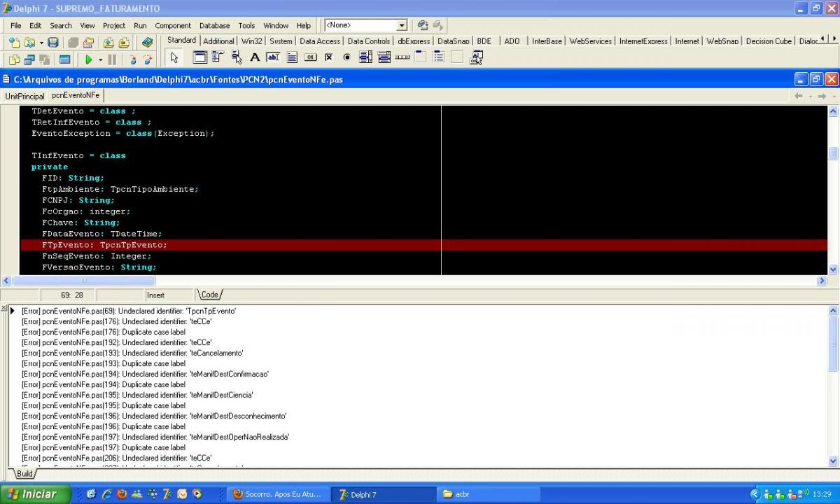Select the GroupBox component icon
This screenshot has width=840, height=504.
[420, 58]
